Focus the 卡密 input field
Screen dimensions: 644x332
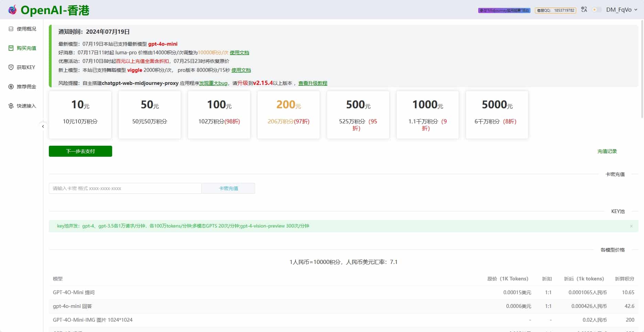[x=125, y=188]
